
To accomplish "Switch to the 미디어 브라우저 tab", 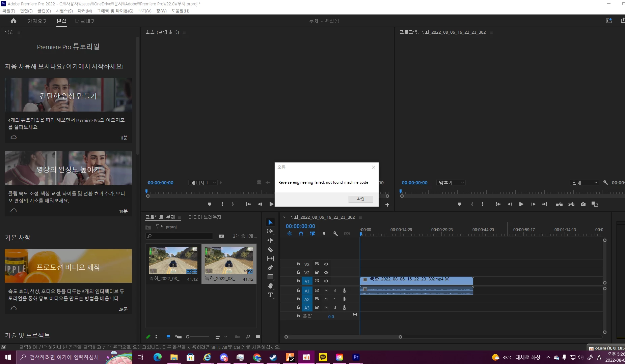I will pos(205,217).
